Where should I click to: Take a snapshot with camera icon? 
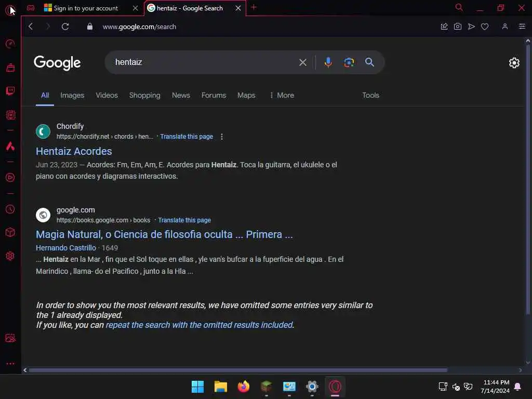click(457, 26)
